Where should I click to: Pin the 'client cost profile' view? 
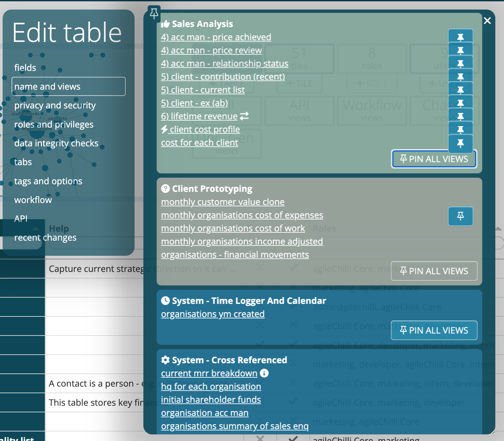click(x=460, y=130)
